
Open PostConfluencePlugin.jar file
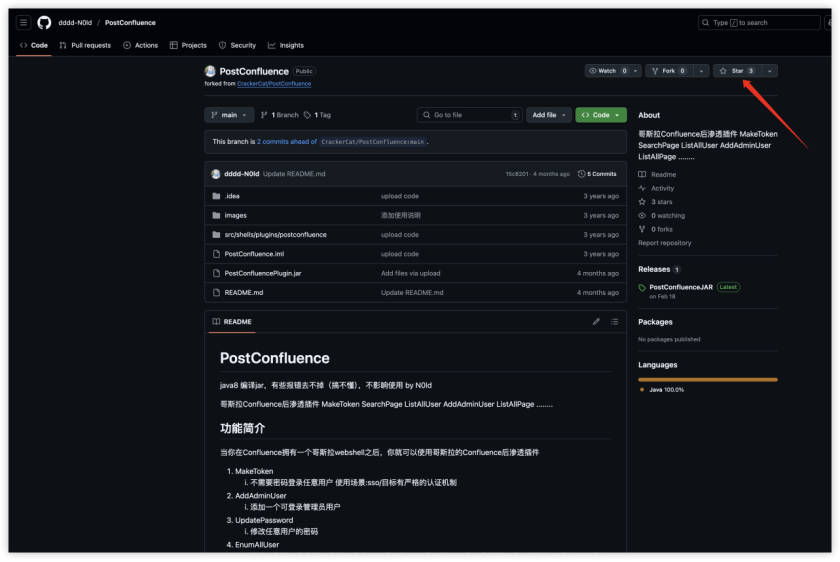pos(263,273)
